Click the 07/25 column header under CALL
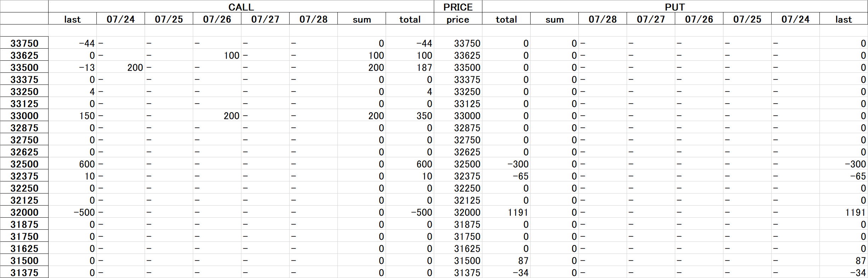This screenshot has height=278, width=868. pos(169,19)
